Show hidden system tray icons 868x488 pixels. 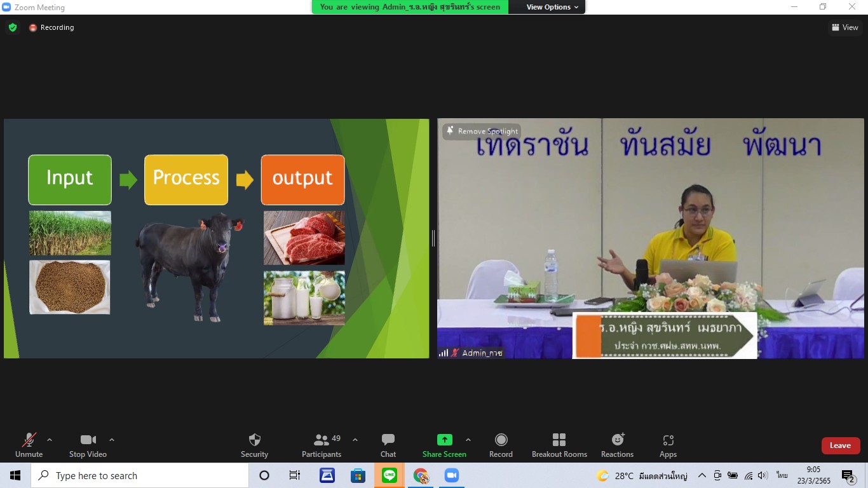(702, 475)
